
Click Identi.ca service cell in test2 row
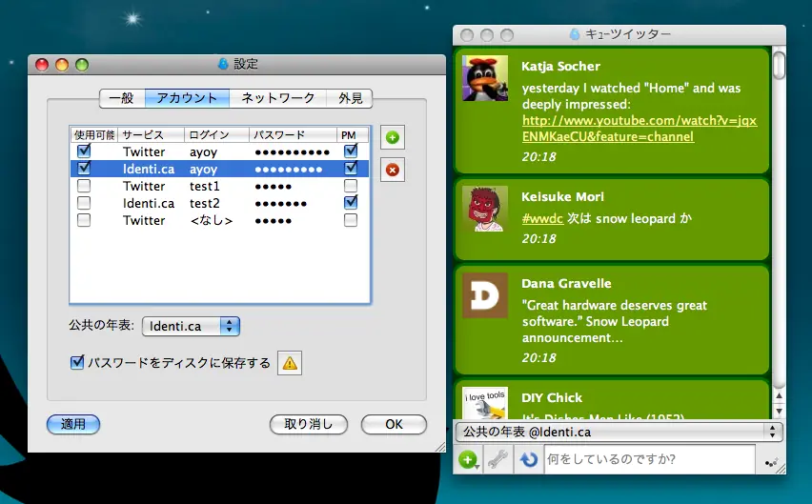[149, 203]
